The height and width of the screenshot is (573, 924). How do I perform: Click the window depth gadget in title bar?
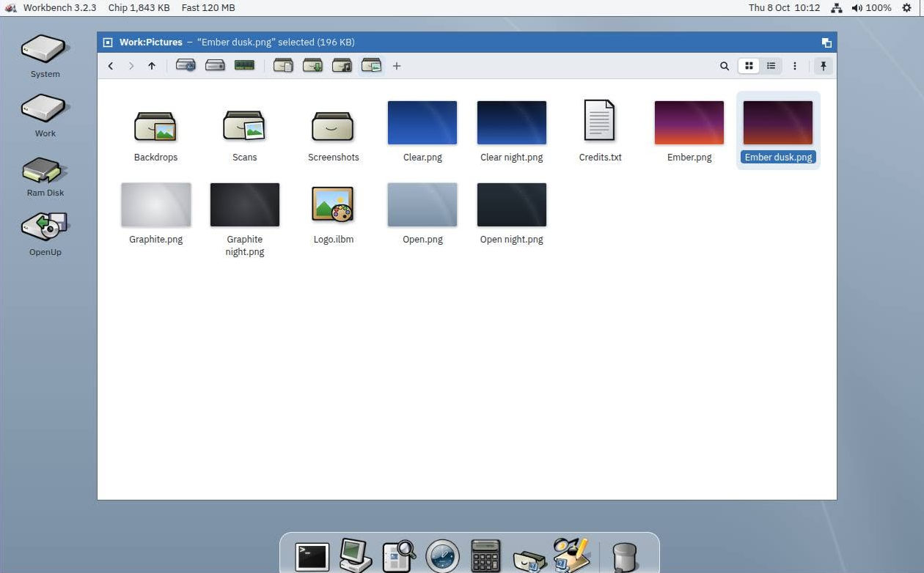(x=826, y=42)
